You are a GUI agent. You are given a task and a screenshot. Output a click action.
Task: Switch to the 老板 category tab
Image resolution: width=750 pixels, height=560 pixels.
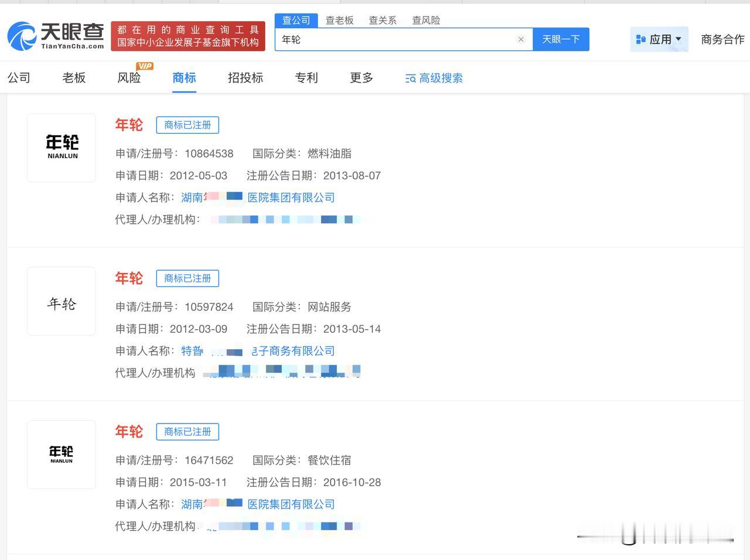(74, 77)
